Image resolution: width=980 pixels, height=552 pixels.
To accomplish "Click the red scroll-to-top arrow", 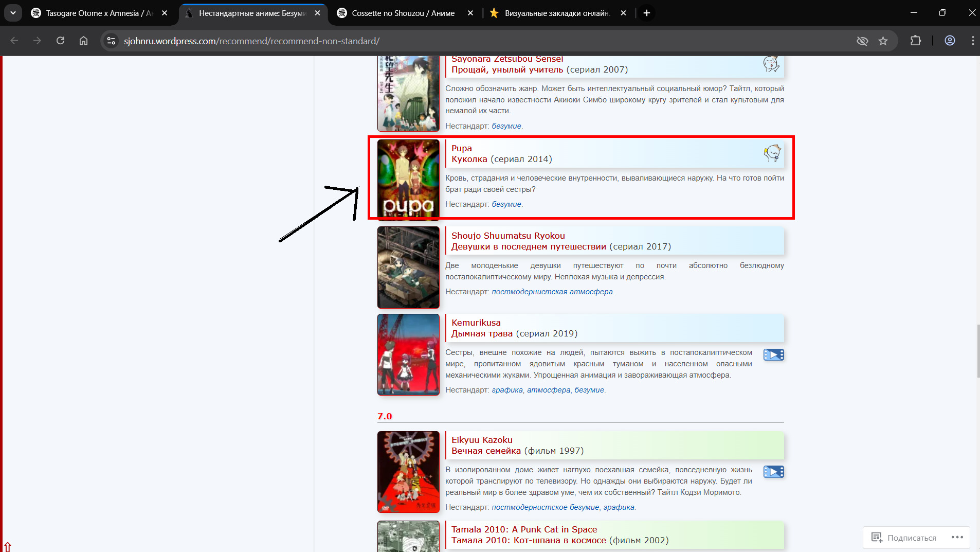I will point(7,546).
